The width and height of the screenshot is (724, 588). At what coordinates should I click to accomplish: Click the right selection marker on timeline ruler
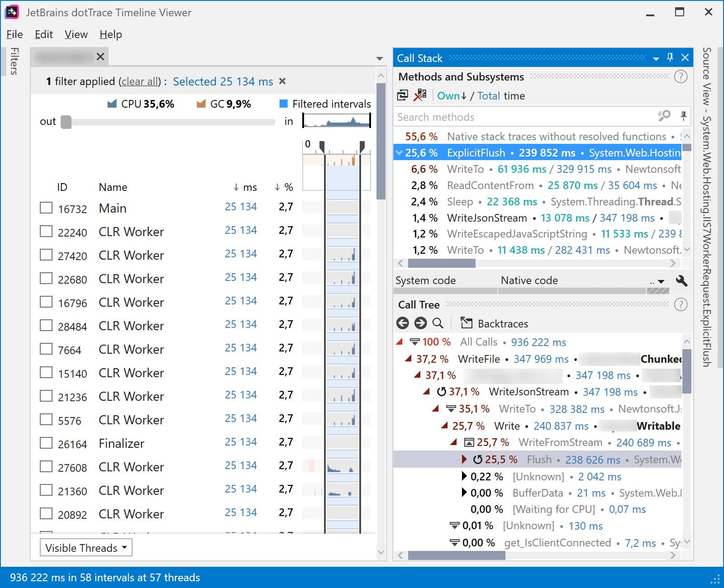click(x=362, y=147)
